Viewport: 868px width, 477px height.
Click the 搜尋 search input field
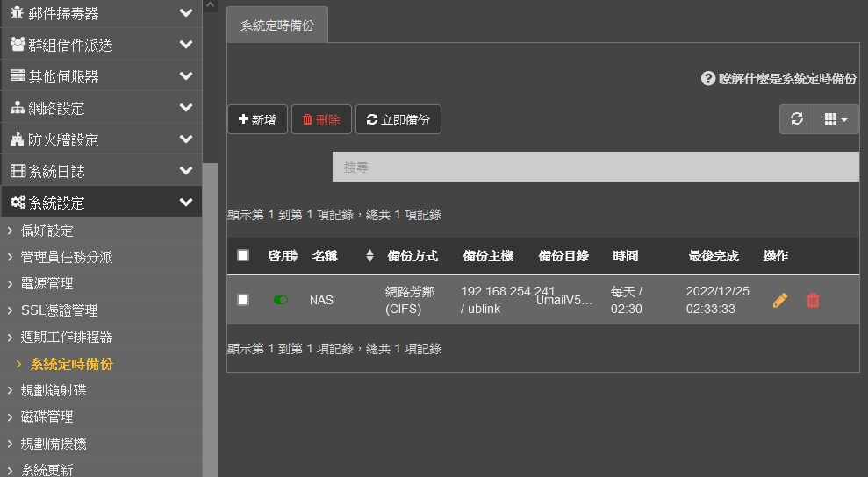tap(595, 167)
